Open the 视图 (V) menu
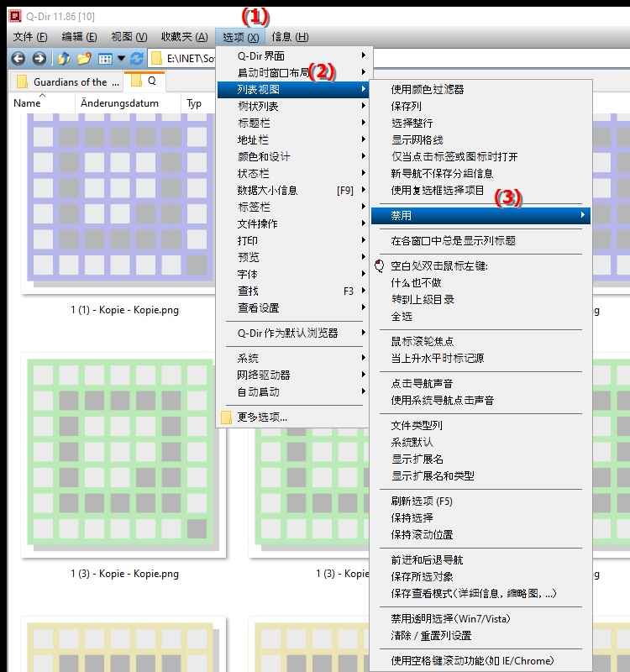Image resolution: width=630 pixels, height=672 pixels. 129,37
